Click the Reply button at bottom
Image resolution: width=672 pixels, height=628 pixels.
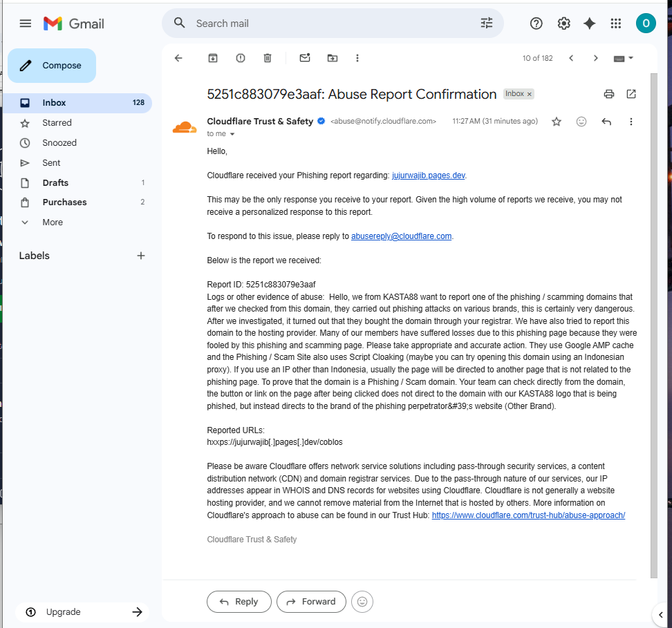(x=239, y=602)
